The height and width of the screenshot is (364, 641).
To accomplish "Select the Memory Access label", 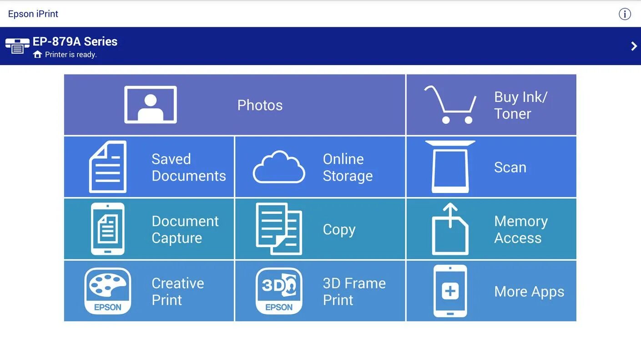I will pyautogui.click(x=521, y=229).
